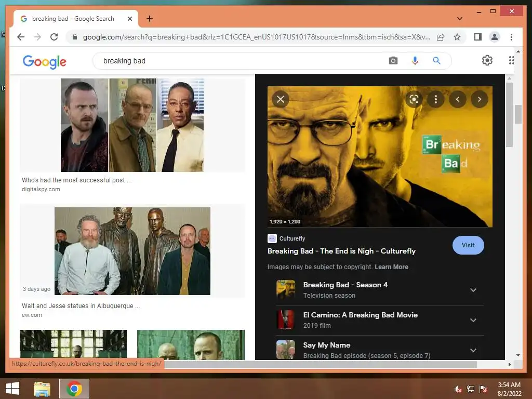Bookmark this page with the star icon

457,37
